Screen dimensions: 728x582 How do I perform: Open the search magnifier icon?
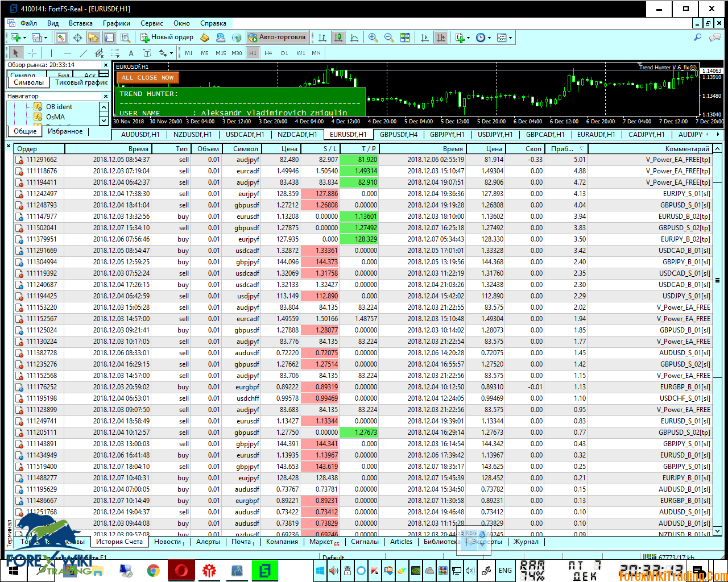pos(698,38)
